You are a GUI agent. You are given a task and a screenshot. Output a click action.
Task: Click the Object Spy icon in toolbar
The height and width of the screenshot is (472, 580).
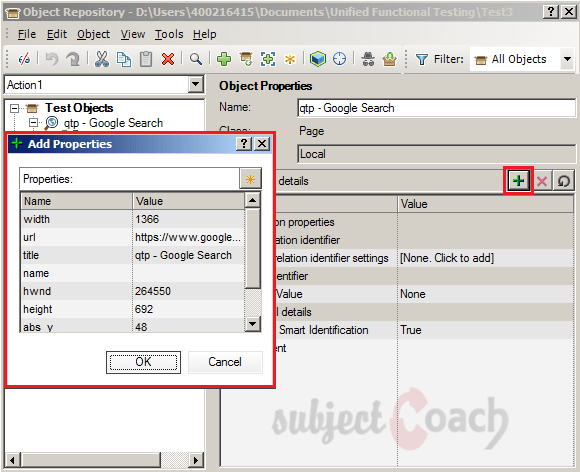point(368,59)
